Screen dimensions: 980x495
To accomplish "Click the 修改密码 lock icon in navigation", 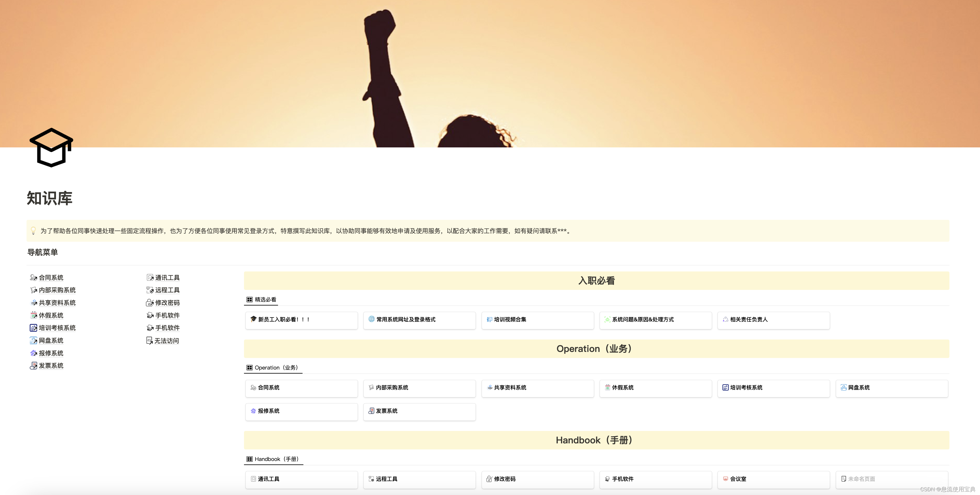I will pos(149,303).
